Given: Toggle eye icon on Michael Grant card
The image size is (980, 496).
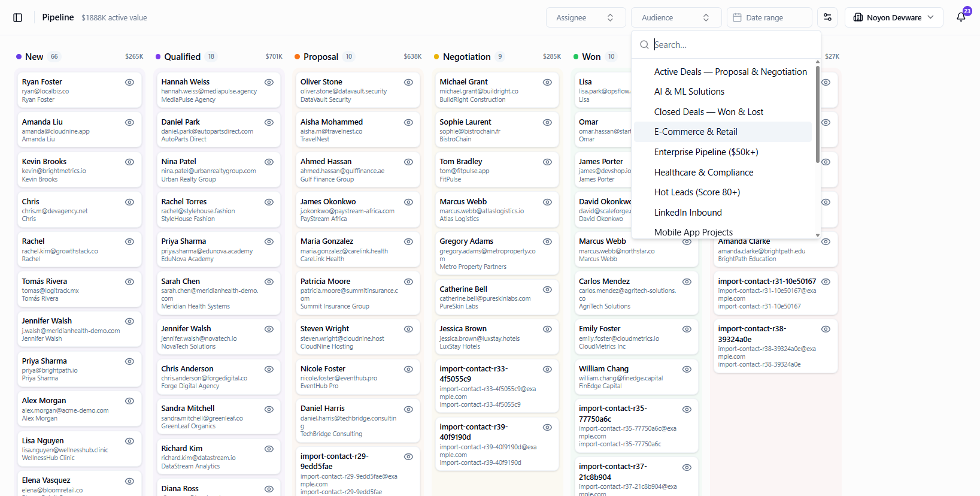Looking at the screenshot, I should [x=547, y=82].
